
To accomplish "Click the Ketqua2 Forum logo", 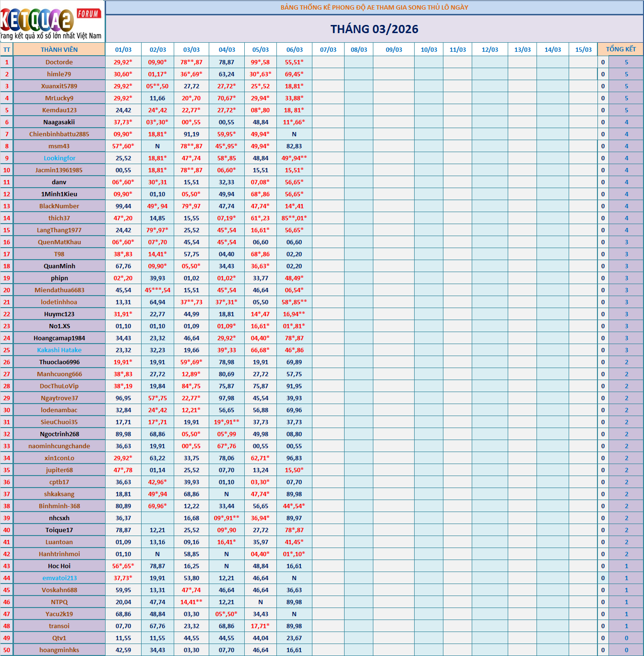I will point(52,21).
